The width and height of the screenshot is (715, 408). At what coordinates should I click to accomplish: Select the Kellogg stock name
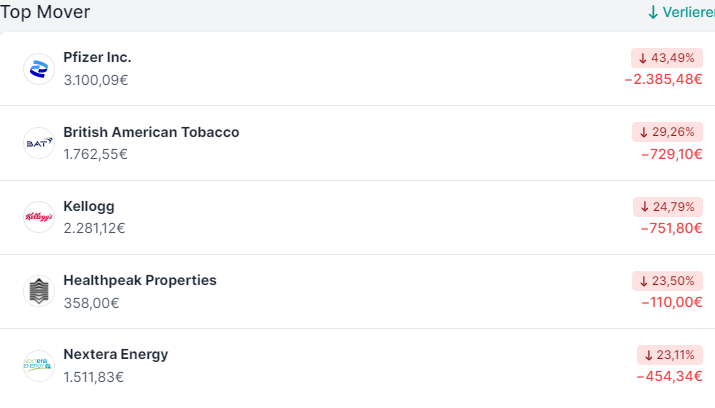(x=89, y=206)
